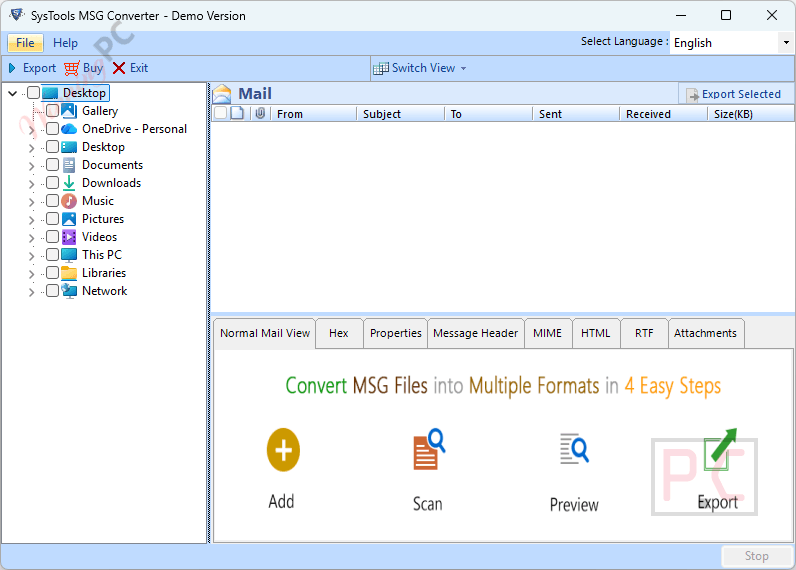Click the green Export arrow step icon
This screenshot has height=570, width=796.
point(721,449)
